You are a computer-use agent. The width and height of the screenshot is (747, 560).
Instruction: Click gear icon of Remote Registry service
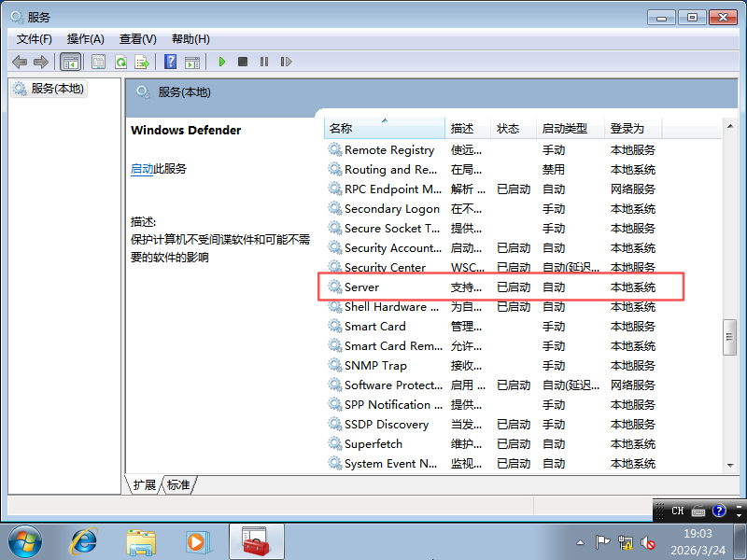tap(335, 149)
